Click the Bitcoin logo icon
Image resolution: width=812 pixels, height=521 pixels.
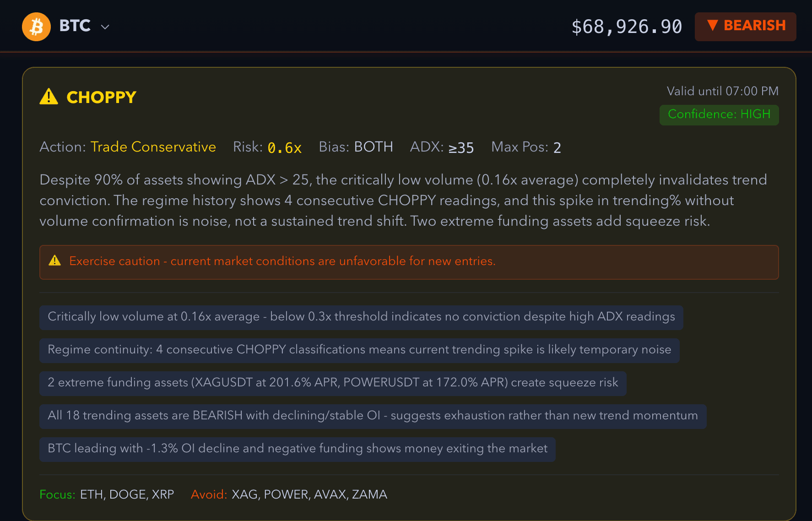(x=36, y=27)
